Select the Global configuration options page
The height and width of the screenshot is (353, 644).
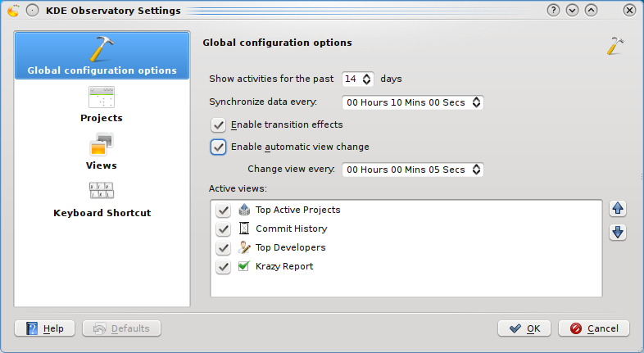pos(102,56)
